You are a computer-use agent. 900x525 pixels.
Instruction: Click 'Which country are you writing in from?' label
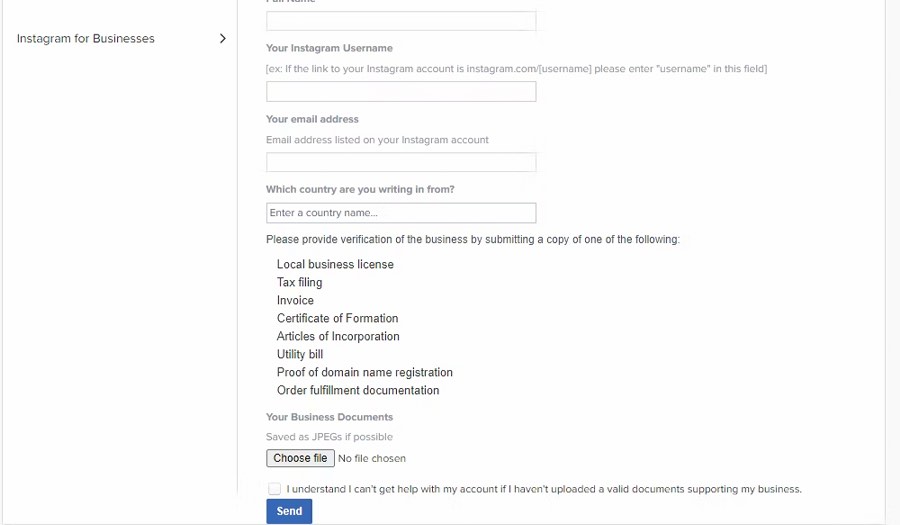point(360,189)
